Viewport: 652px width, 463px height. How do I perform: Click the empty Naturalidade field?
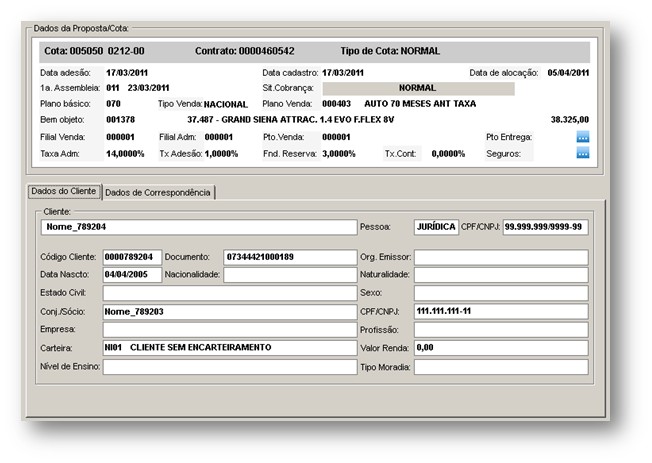tap(501, 275)
